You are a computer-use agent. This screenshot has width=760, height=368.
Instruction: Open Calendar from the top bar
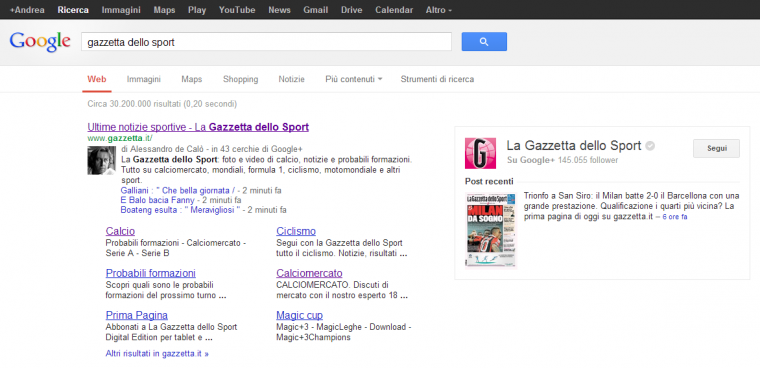(394, 10)
